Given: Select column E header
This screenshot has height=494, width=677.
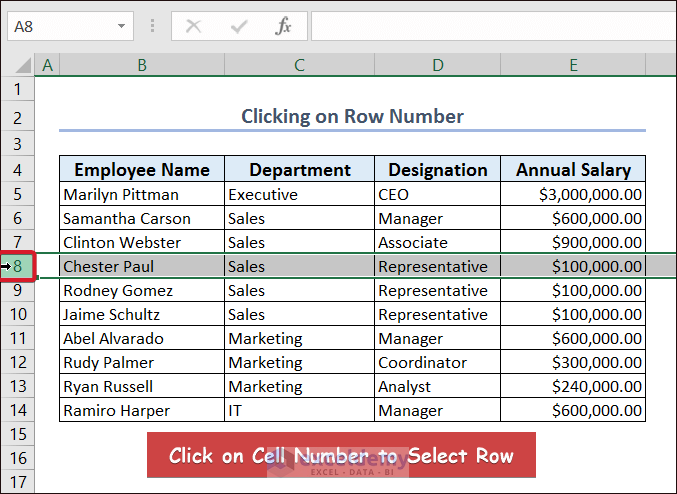Looking at the screenshot, I should click(x=573, y=65).
